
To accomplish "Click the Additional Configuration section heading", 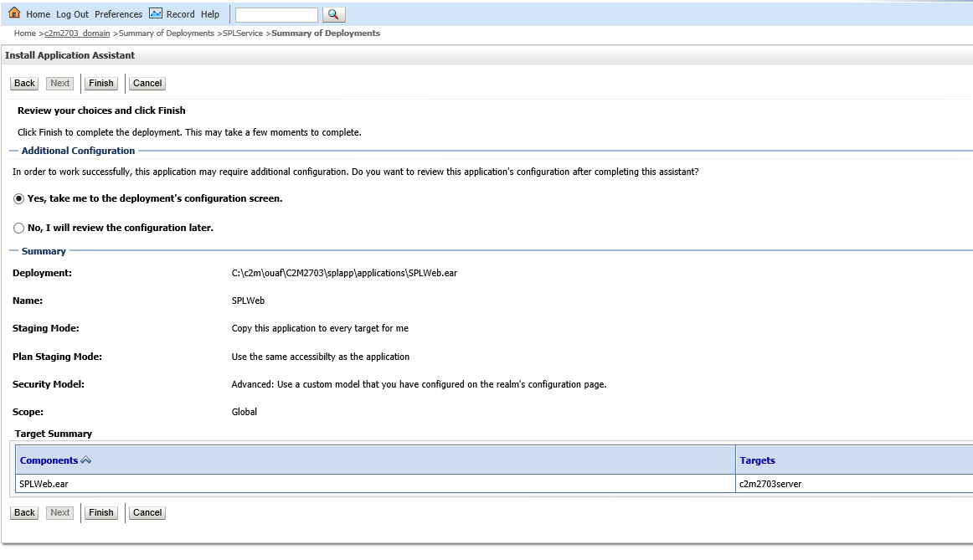I will (x=78, y=151).
